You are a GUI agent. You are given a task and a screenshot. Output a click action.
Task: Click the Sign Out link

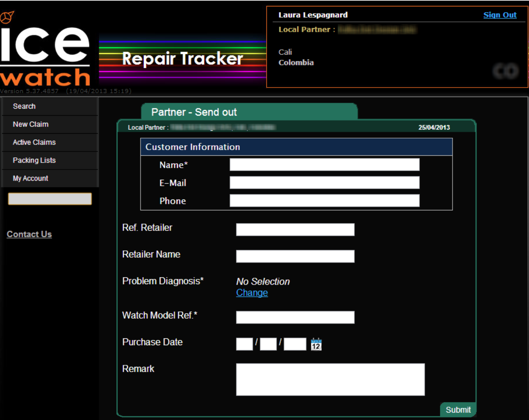(x=499, y=15)
